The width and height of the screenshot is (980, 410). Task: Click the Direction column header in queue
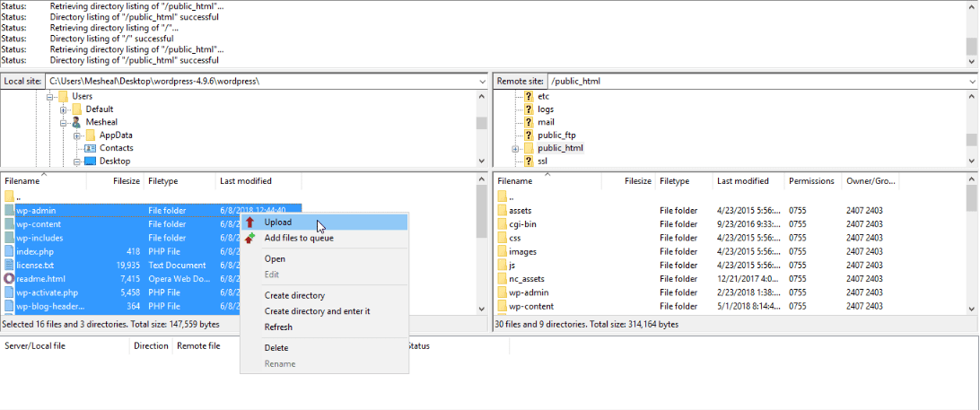coord(152,345)
